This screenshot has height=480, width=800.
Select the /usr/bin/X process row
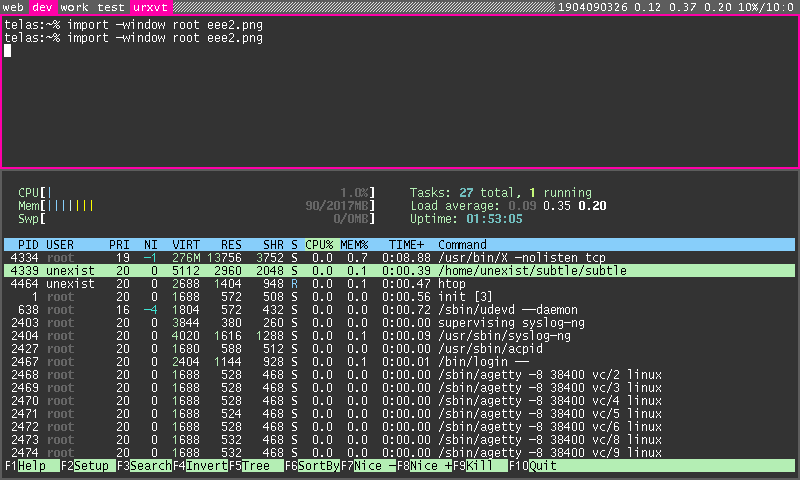coord(400,258)
